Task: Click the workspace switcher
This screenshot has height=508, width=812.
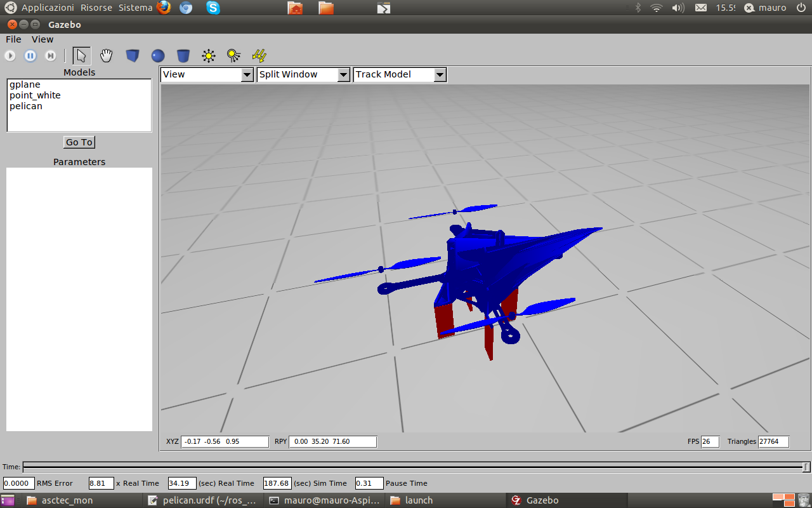Action: point(783,500)
